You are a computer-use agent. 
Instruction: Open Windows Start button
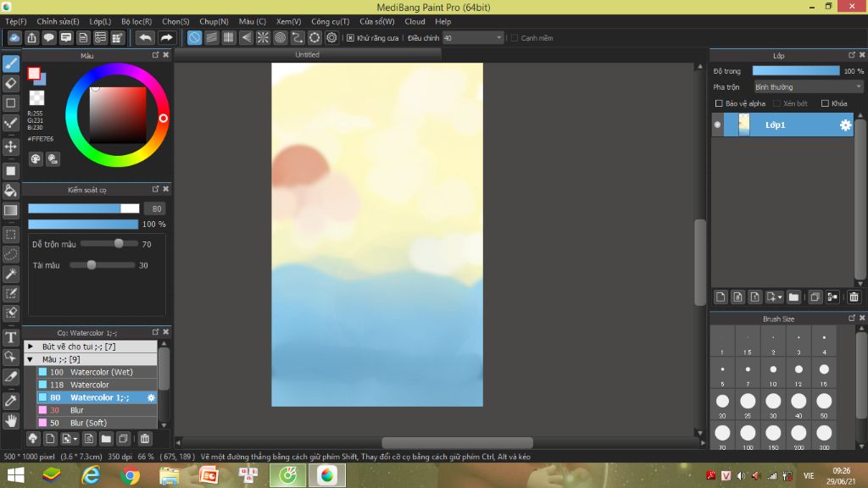pos(15,475)
